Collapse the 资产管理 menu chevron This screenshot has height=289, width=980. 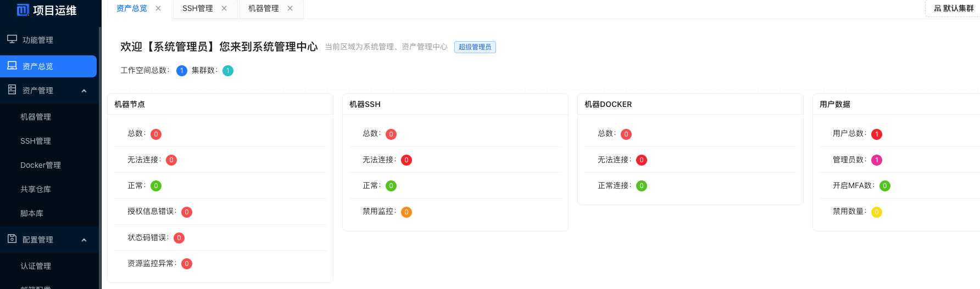84,90
